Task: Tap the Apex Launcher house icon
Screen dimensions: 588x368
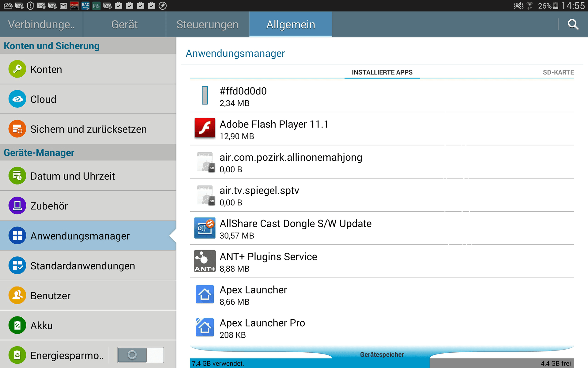Action: 205,294
